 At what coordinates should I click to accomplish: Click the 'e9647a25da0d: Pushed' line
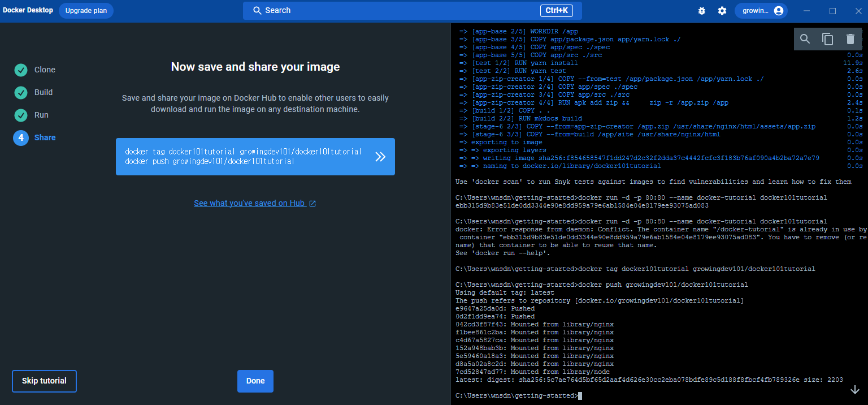[495, 308]
